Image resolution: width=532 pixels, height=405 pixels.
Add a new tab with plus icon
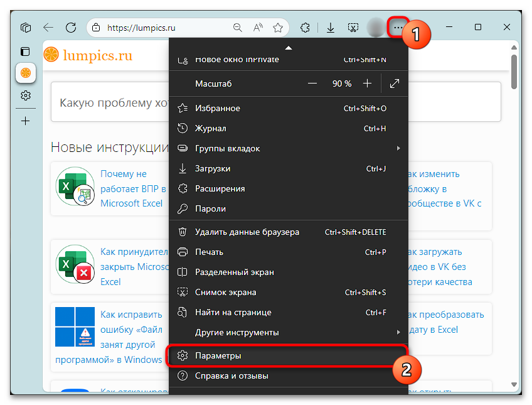(26, 121)
